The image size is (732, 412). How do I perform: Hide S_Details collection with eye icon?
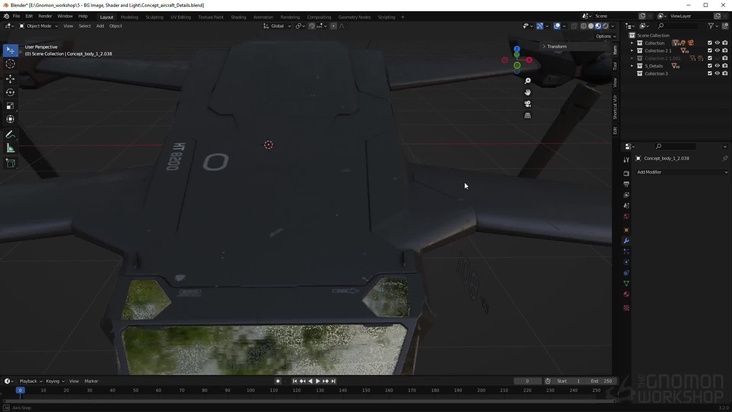[x=717, y=66]
